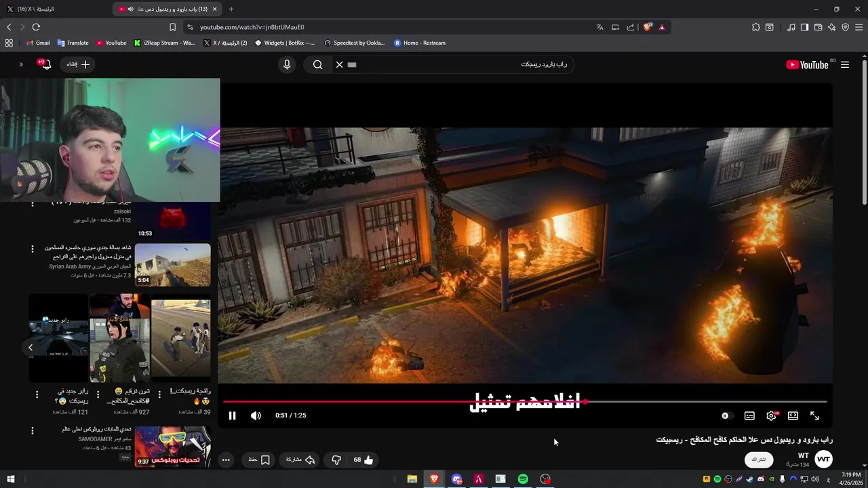Screen dimensions: 868x488
Task: Go back to previous page
Action: pos(9,27)
